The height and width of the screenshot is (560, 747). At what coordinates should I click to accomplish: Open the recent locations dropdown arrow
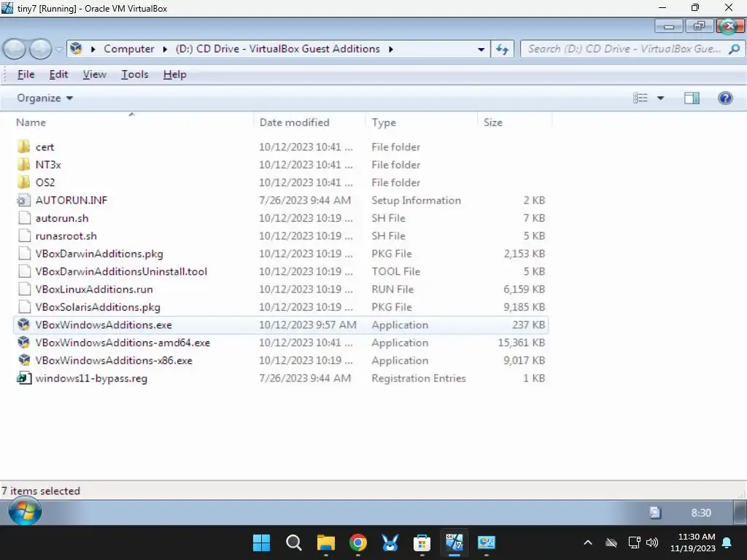click(59, 49)
